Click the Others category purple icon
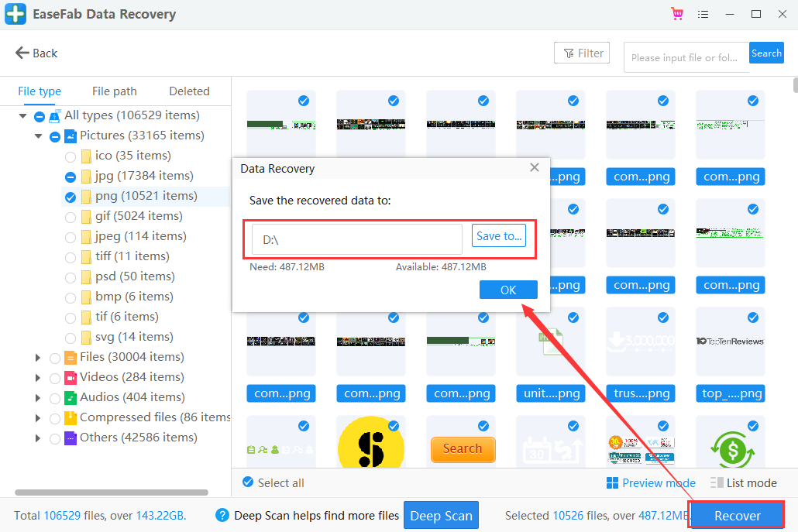This screenshot has height=532, width=798. (x=71, y=438)
